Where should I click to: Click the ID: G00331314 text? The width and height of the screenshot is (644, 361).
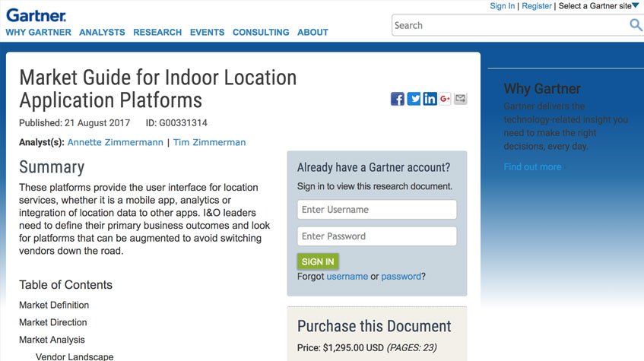[x=176, y=123]
